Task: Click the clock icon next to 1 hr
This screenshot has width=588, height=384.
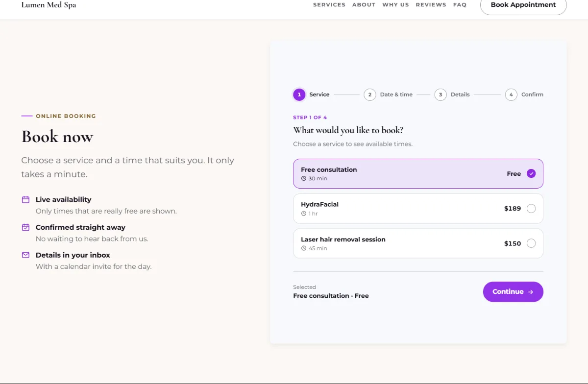Action: [x=304, y=214]
